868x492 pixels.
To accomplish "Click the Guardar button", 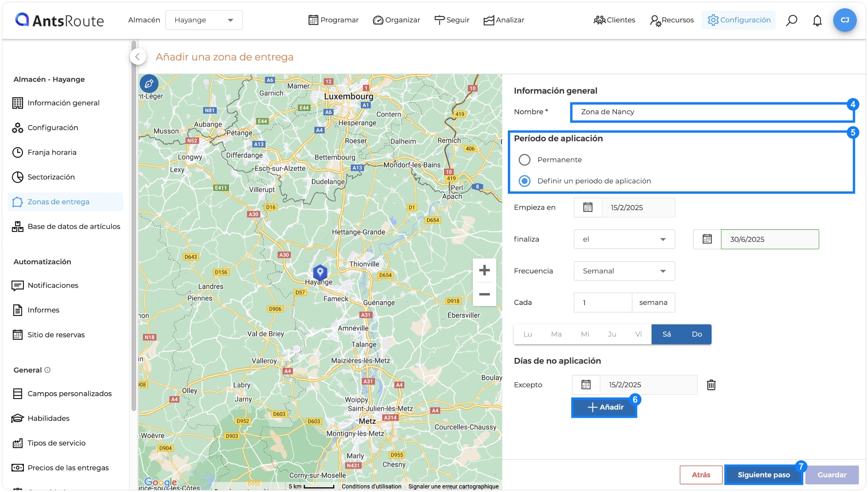I will (x=832, y=475).
